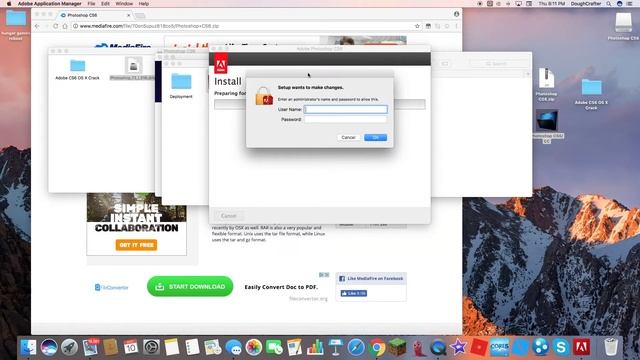640x360 pixels.
Task: Open AirPlay display menu in menu bar
Action: click(x=518, y=4)
